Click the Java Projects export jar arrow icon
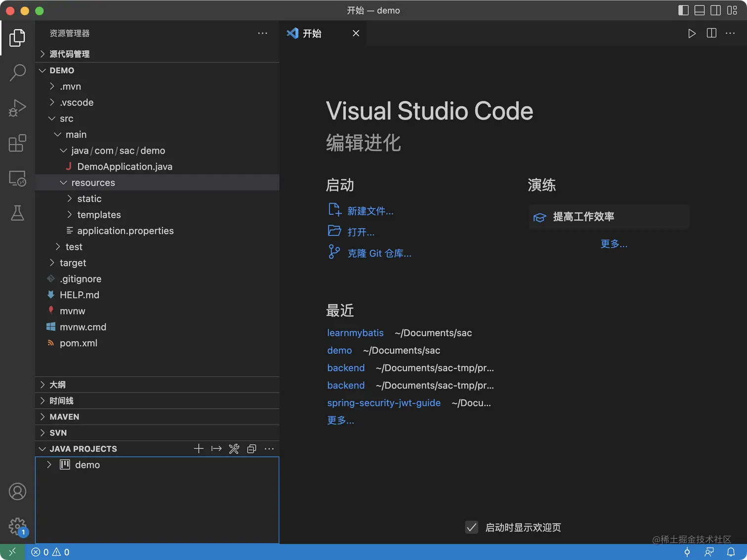Image resolution: width=747 pixels, height=560 pixels. pos(216,448)
